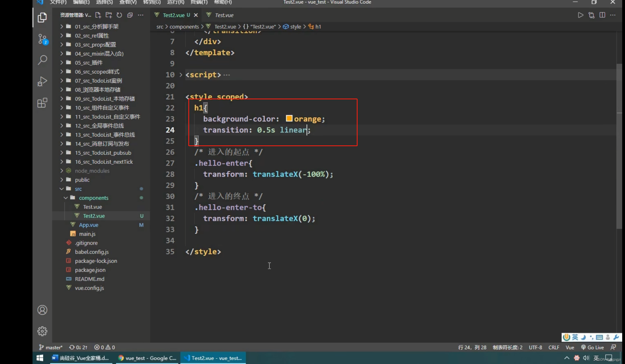Collapse all folders in explorer
The image size is (625, 364).
(x=130, y=15)
